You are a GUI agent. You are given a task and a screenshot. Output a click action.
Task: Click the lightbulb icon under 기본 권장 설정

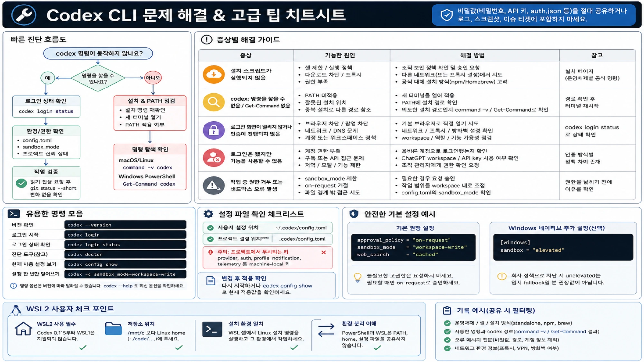pos(357,277)
